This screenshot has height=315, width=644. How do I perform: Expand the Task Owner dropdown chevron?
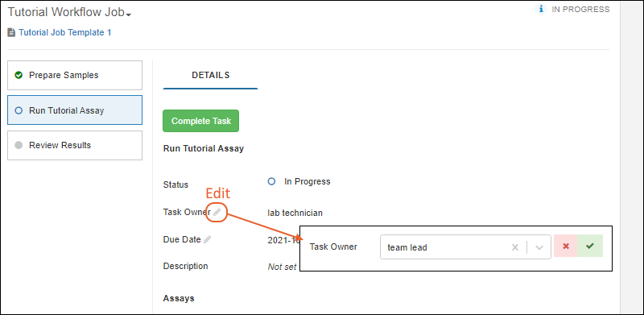coord(539,247)
